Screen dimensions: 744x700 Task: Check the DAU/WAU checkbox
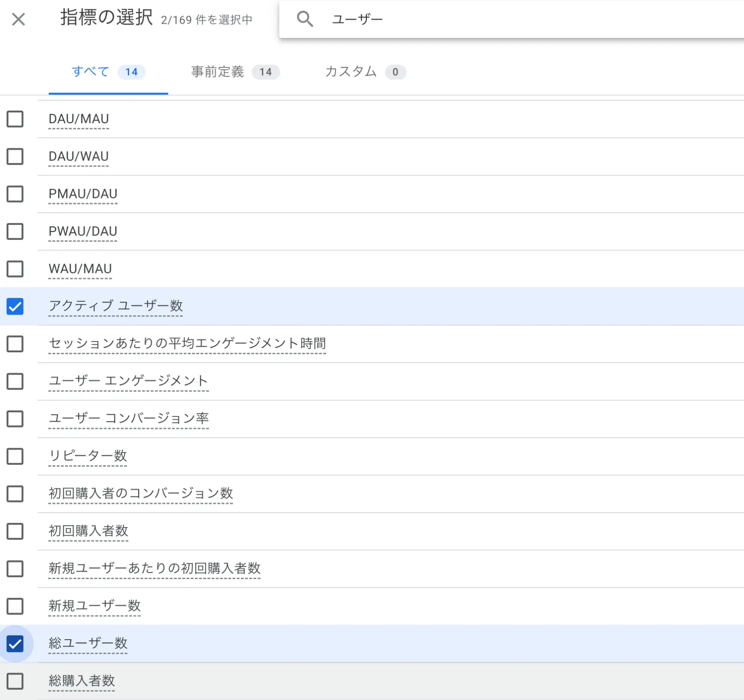(15, 157)
